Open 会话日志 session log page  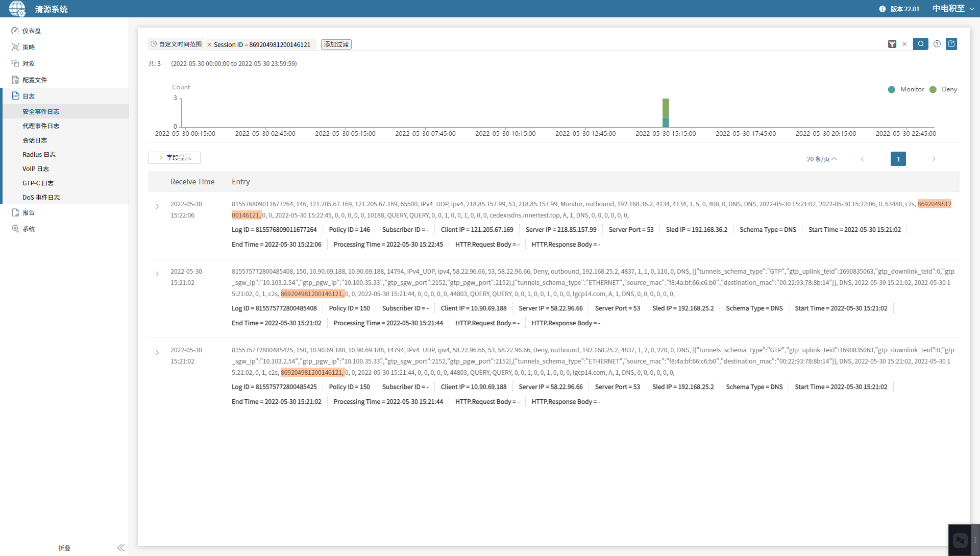pos(35,140)
